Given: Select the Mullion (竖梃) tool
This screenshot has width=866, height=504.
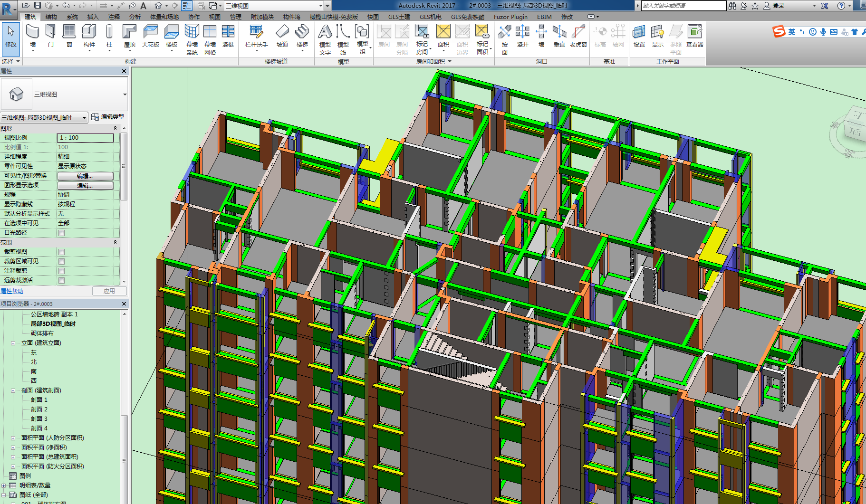Looking at the screenshot, I should tap(228, 36).
